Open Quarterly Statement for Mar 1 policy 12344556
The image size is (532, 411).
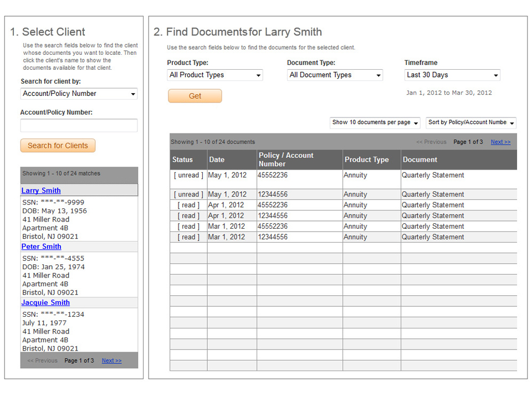point(433,237)
